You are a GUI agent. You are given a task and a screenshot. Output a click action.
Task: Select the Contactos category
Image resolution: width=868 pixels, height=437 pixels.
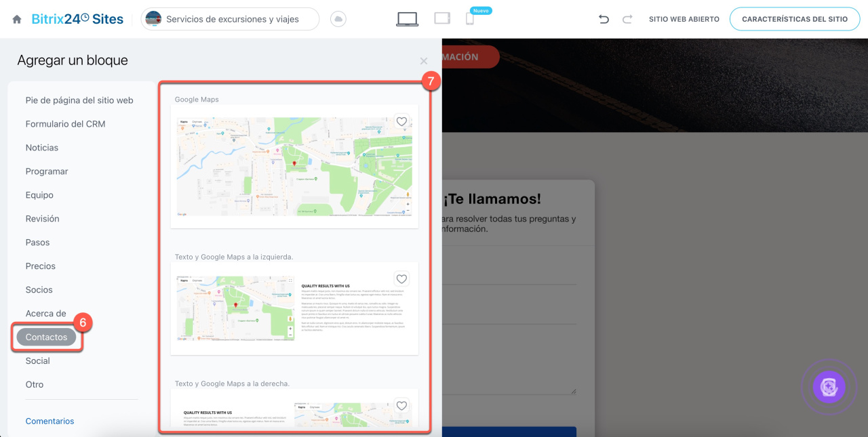[46, 337]
